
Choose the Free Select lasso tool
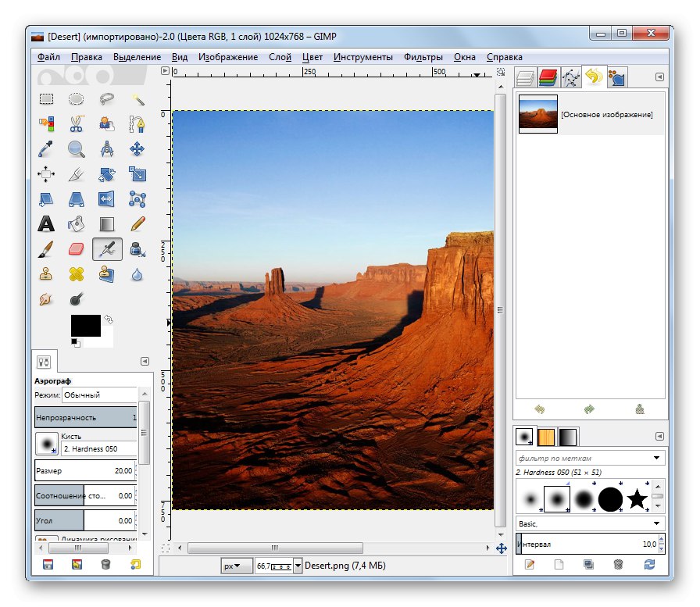(x=107, y=99)
